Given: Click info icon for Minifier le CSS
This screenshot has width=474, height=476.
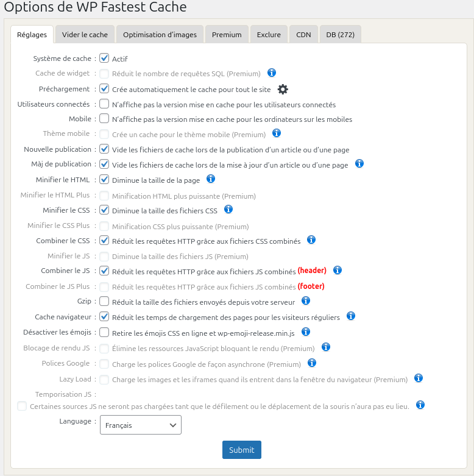Looking at the screenshot, I should [228, 209].
